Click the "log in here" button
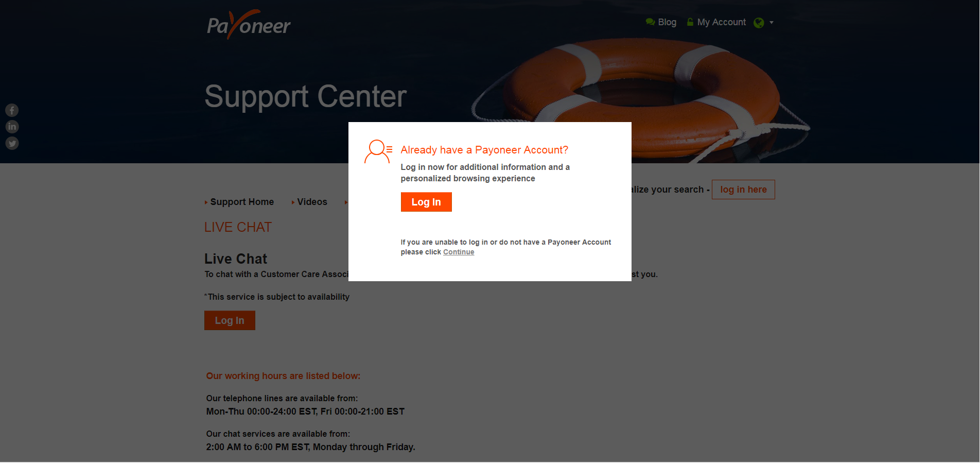This screenshot has height=463, width=980. coord(743,190)
